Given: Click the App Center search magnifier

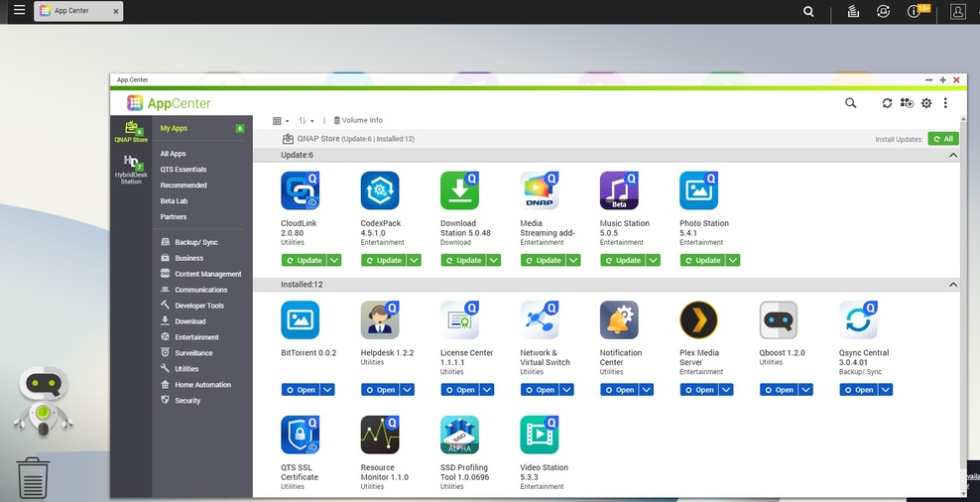Looking at the screenshot, I should (x=851, y=103).
